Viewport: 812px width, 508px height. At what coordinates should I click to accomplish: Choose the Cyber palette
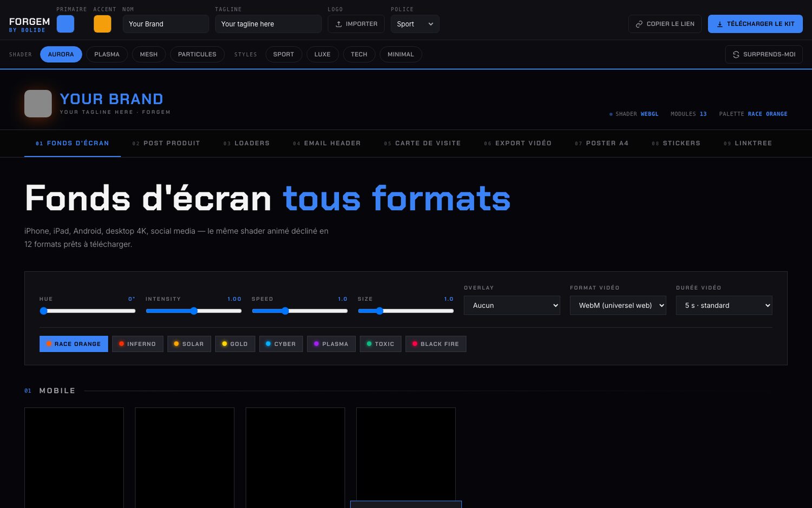click(x=281, y=344)
